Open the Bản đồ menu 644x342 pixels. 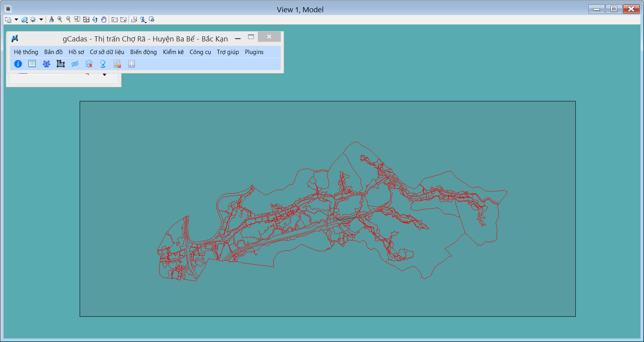(x=53, y=52)
